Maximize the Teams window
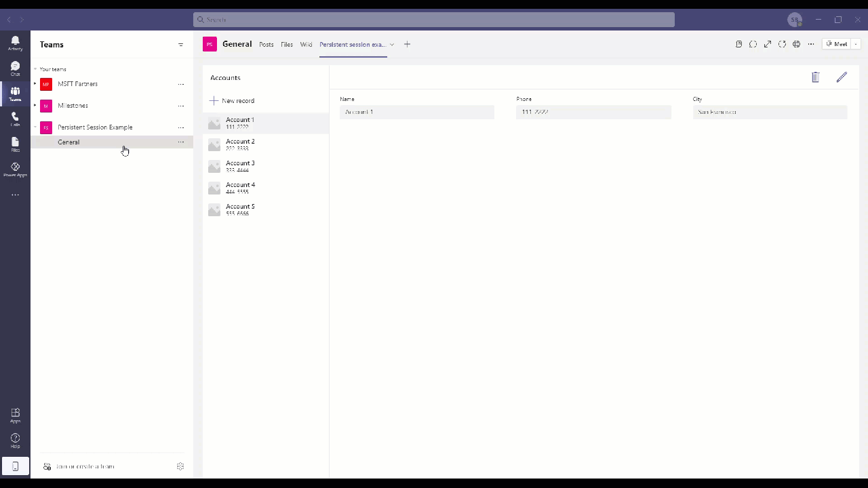The height and width of the screenshot is (488, 868). tap(838, 20)
